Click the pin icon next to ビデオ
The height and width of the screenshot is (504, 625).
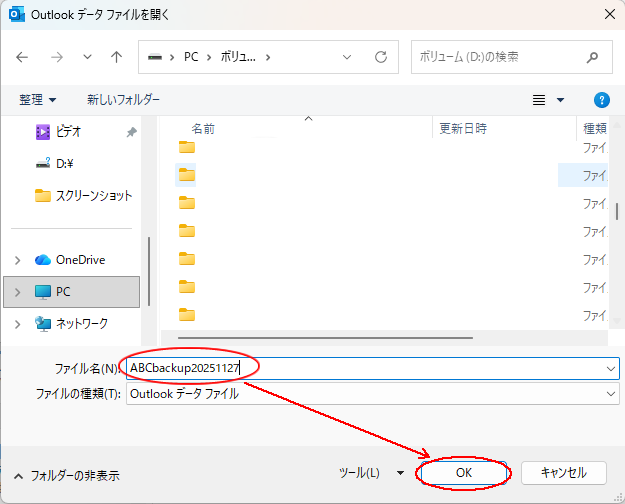tap(131, 132)
